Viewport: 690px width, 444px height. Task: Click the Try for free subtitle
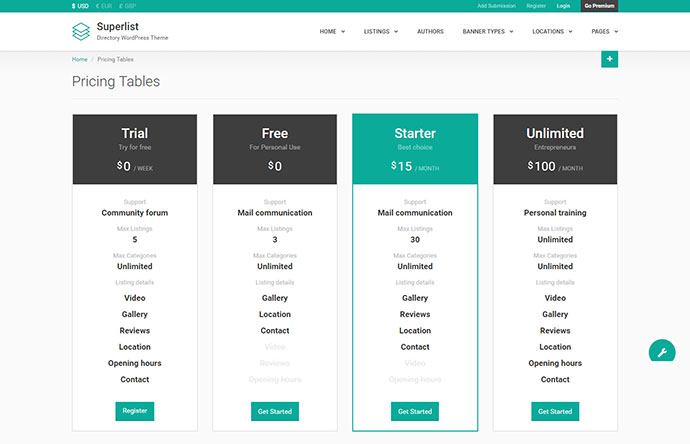(x=135, y=147)
